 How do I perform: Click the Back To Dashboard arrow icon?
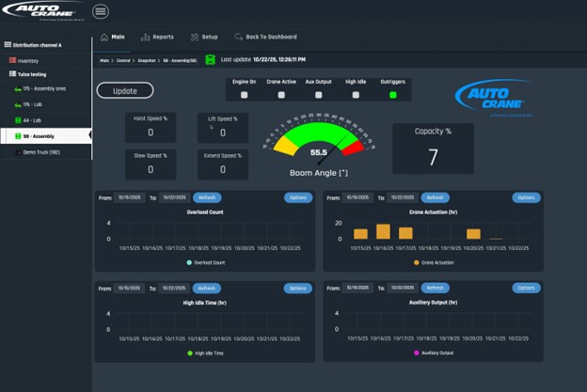tap(239, 37)
